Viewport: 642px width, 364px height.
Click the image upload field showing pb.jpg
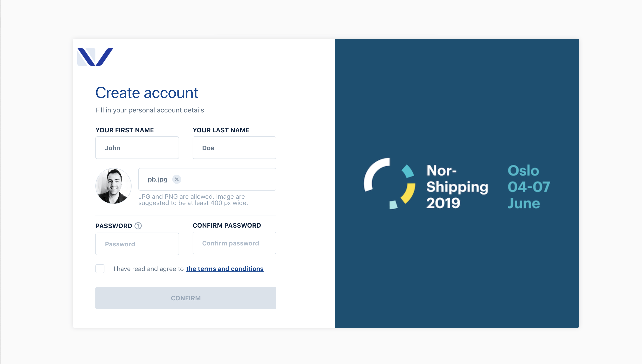(x=207, y=179)
